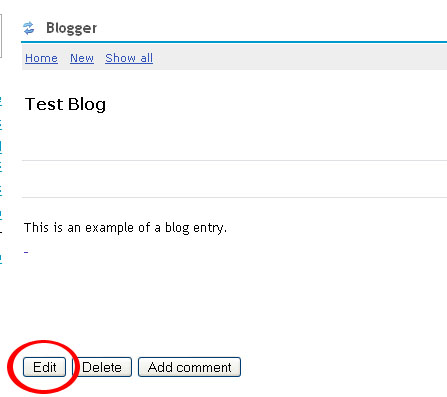447x397 pixels.
Task: Click the blog entry example text
Action: 125,228
